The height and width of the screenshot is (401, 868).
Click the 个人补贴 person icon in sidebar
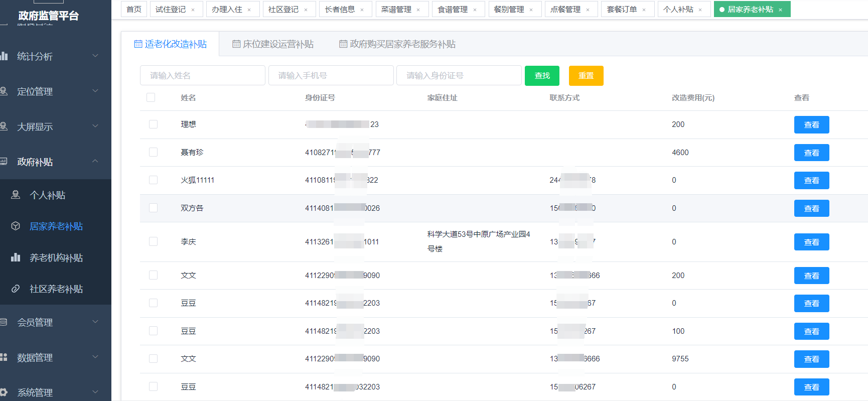(16, 195)
